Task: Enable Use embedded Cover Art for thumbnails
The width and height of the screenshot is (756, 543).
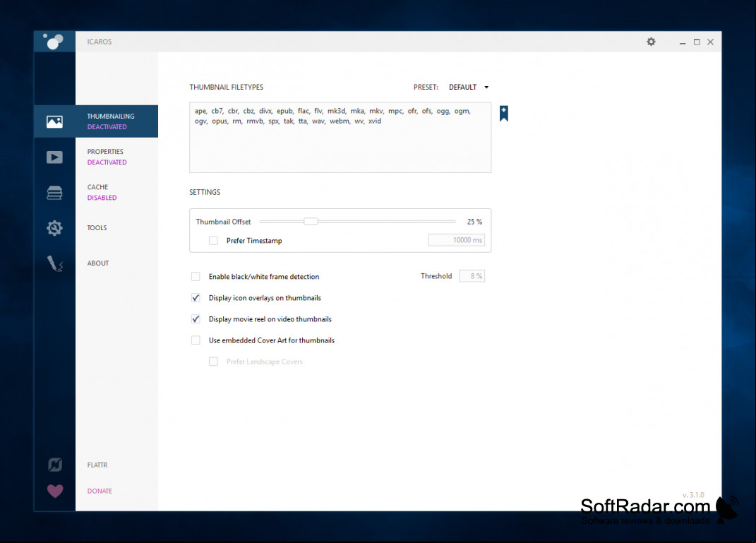Action: (196, 340)
